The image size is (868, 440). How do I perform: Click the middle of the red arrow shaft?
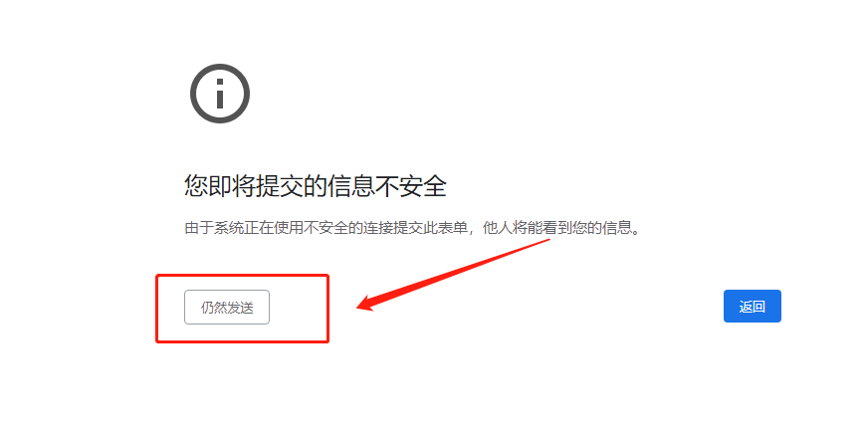pyautogui.click(x=454, y=272)
